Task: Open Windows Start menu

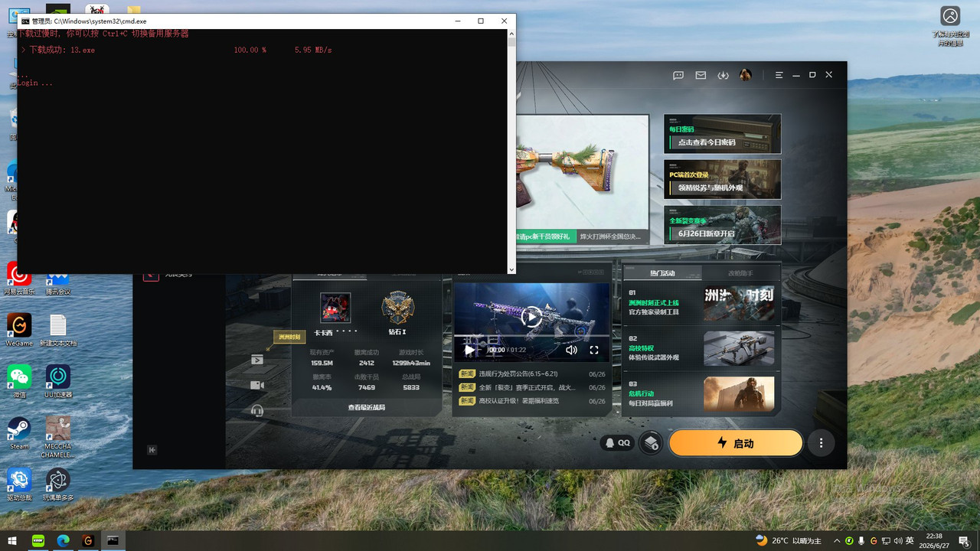Action: pos(12,540)
